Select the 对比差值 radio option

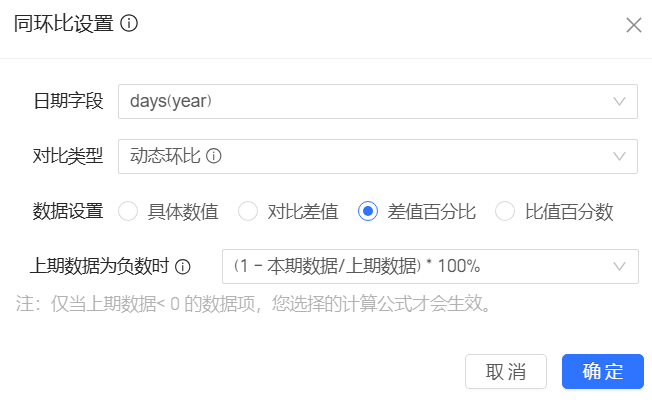(x=248, y=211)
